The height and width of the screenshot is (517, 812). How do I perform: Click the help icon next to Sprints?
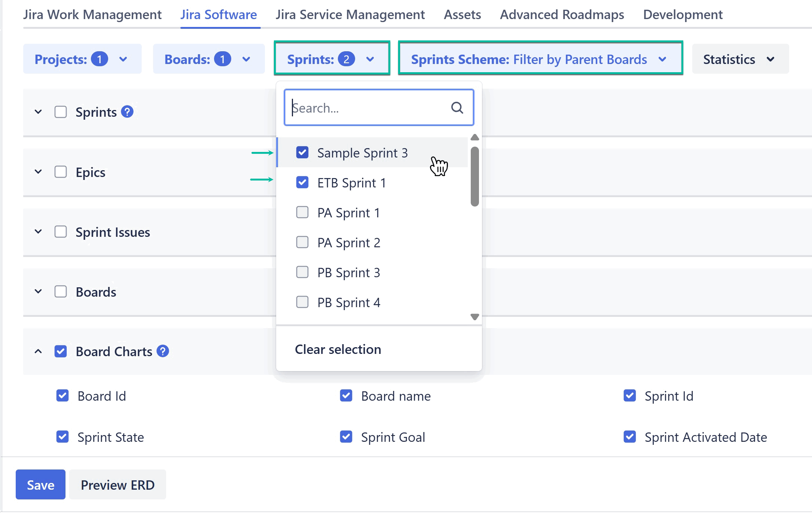click(x=127, y=112)
